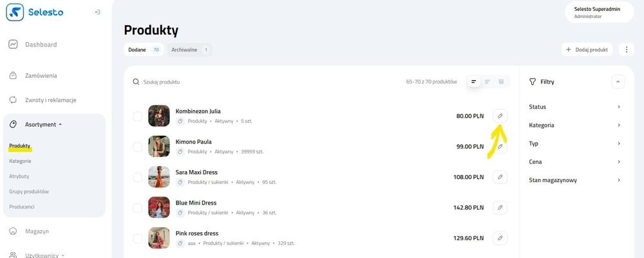Open Producenci submenu item
The image size is (644, 258).
click(22, 207)
